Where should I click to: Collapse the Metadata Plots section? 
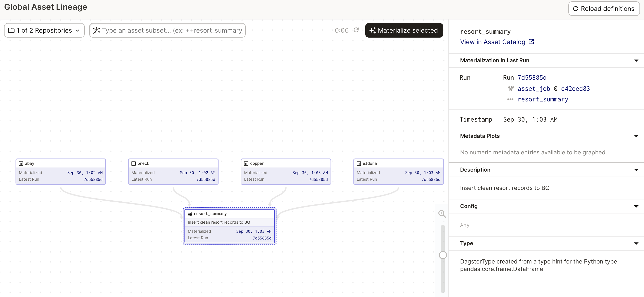(x=636, y=136)
